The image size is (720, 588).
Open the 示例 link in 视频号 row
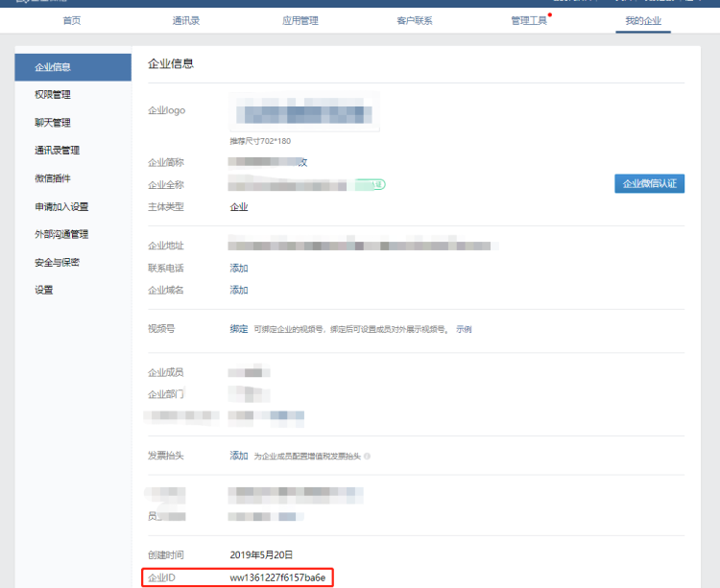[464, 329]
